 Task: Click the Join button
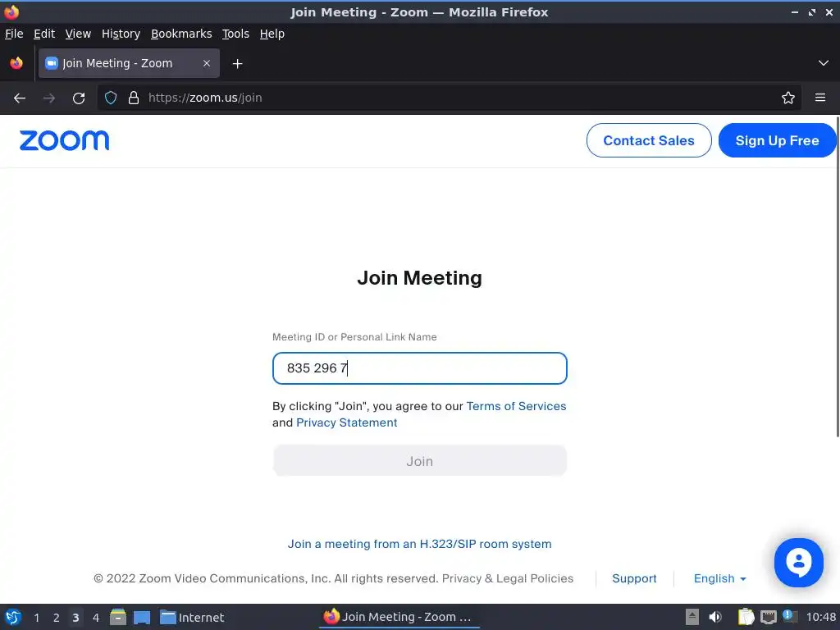tap(419, 461)
